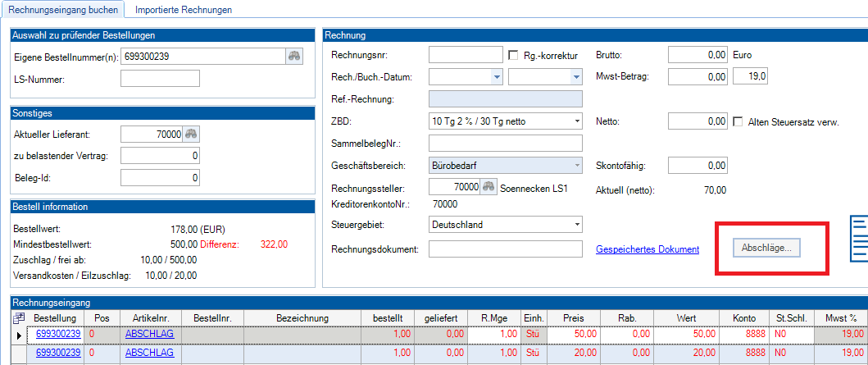Click the Preis column header

[x=573, y=317]
